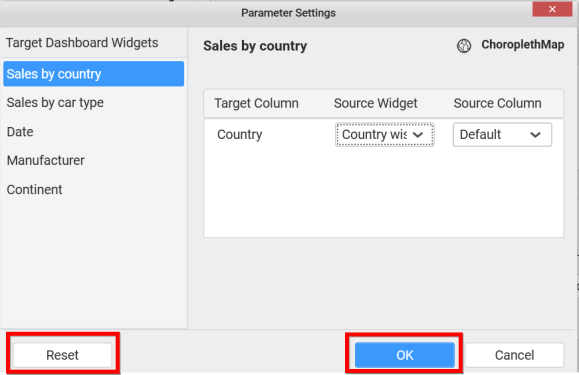Open the Source Column Default dropdown
Screen dimensions: 579x375
pyautogui.click(x=502, y=135)
